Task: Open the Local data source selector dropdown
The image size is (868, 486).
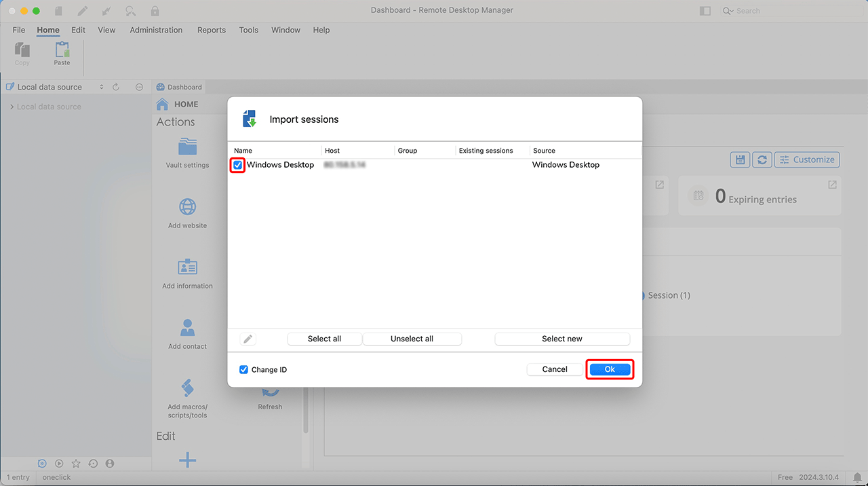Action: pos(102,87)
